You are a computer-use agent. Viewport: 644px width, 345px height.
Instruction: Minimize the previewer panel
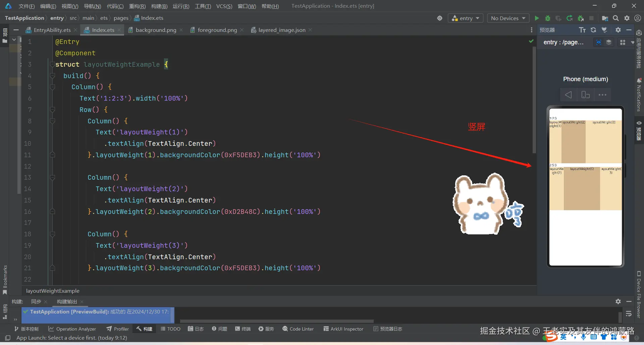629,30
